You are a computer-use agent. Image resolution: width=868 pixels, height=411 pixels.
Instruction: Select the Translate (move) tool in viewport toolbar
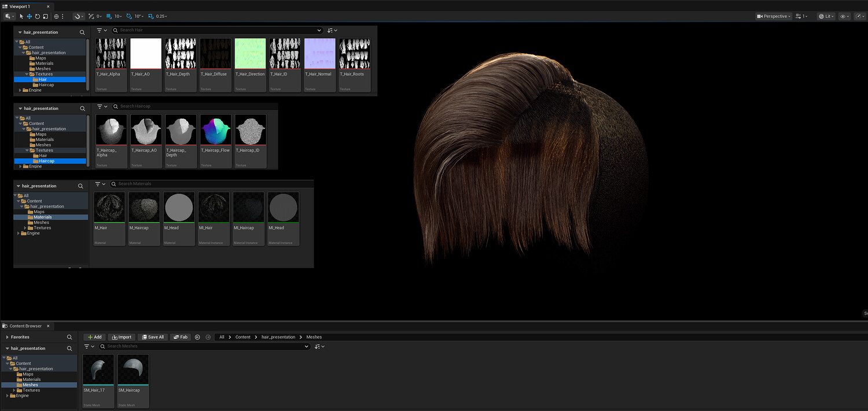point(30,16)
